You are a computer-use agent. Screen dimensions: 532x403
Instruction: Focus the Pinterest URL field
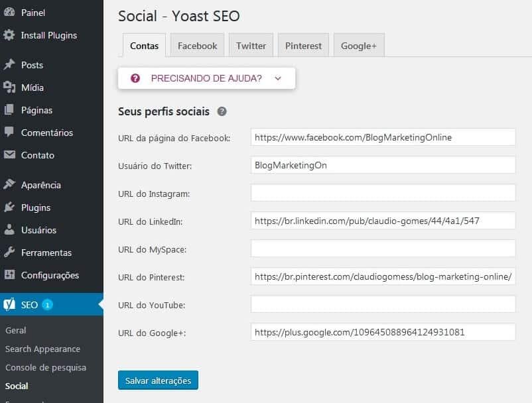(383, 276)
